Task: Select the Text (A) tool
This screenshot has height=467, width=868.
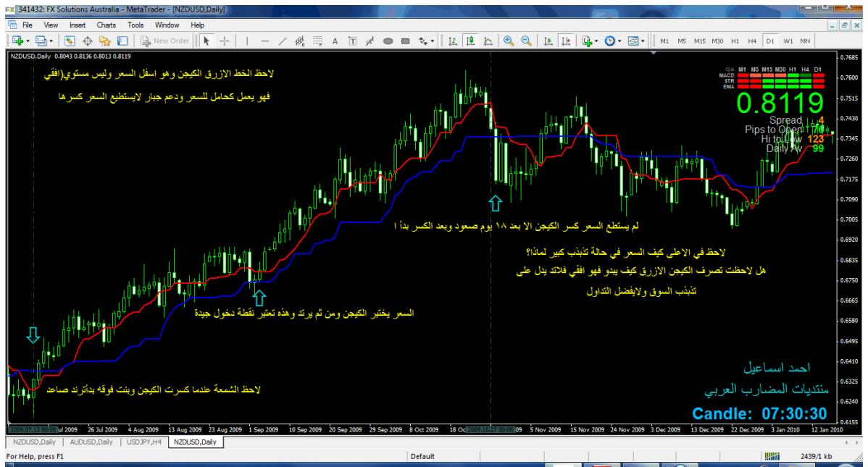Action: (335, 41)
